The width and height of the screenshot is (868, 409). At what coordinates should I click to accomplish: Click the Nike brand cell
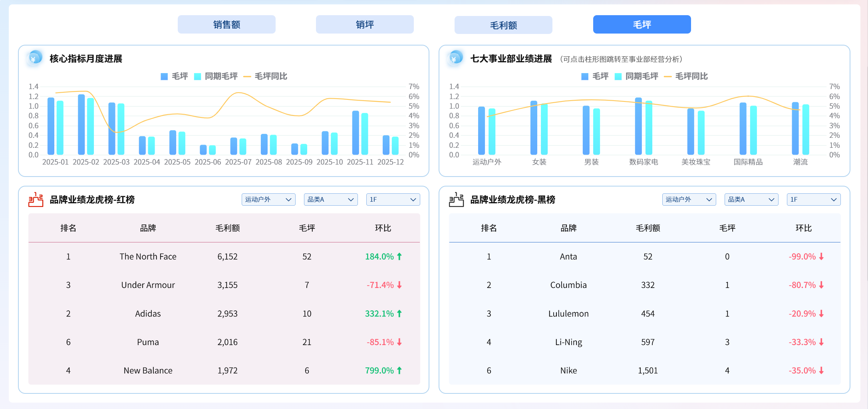[x=568, y=370]
